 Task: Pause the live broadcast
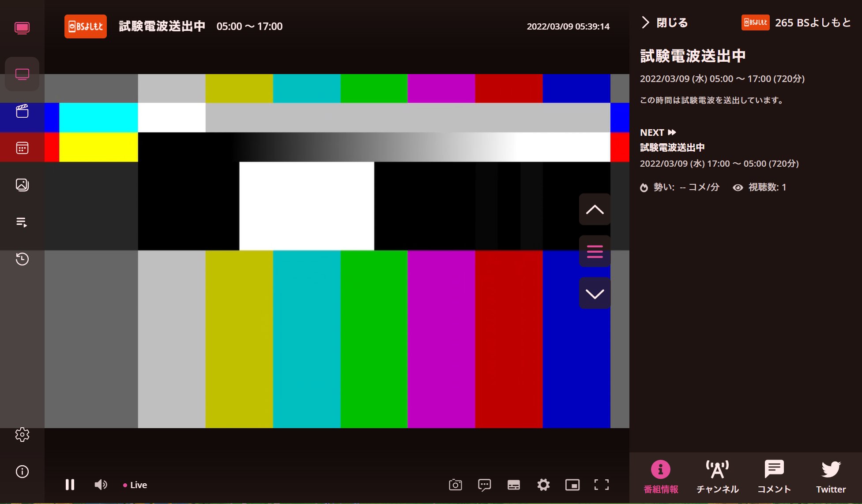(70, 485)
